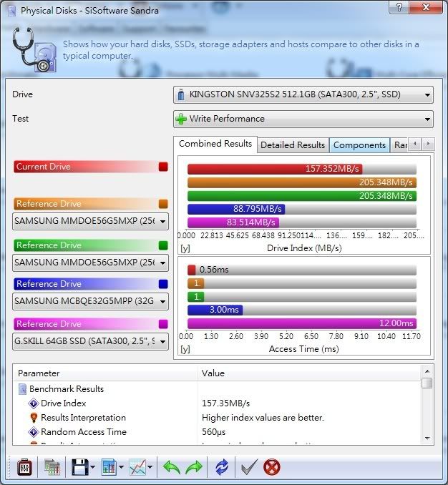Click the Parameter column header
Viewport: 448px width, 485px height.
click(105, 373)
